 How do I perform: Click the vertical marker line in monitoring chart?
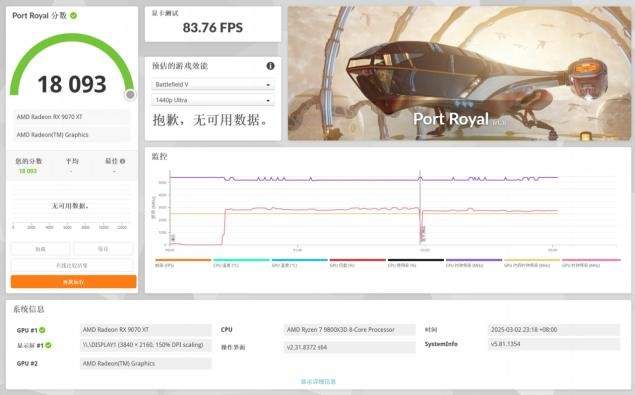[x=420, y=207]
